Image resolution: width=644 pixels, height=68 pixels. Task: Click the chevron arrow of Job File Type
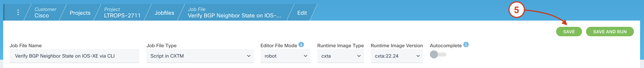(x=248, y=56)
